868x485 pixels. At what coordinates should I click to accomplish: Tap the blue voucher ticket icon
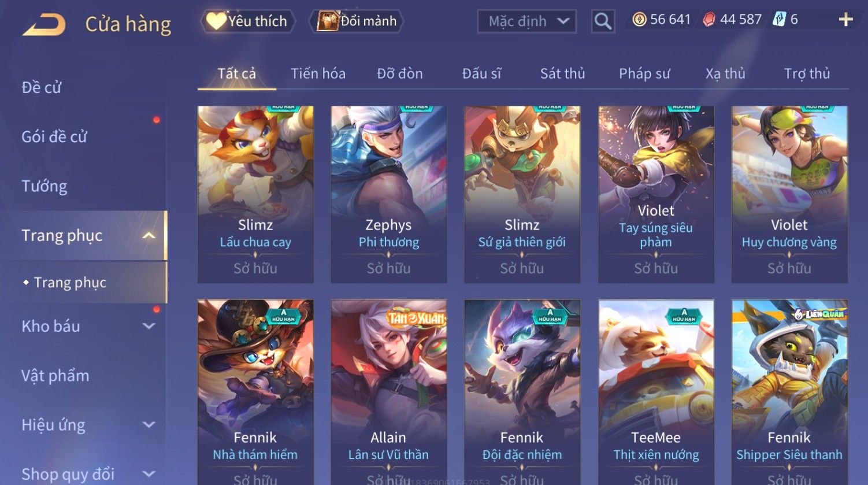coord(779,20)
